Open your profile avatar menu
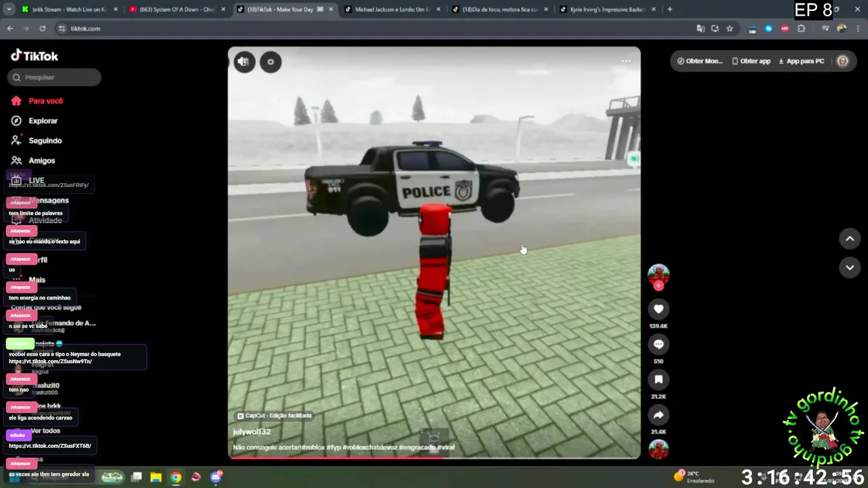Screen dimensions: 868x488 (x=843, y=61)
